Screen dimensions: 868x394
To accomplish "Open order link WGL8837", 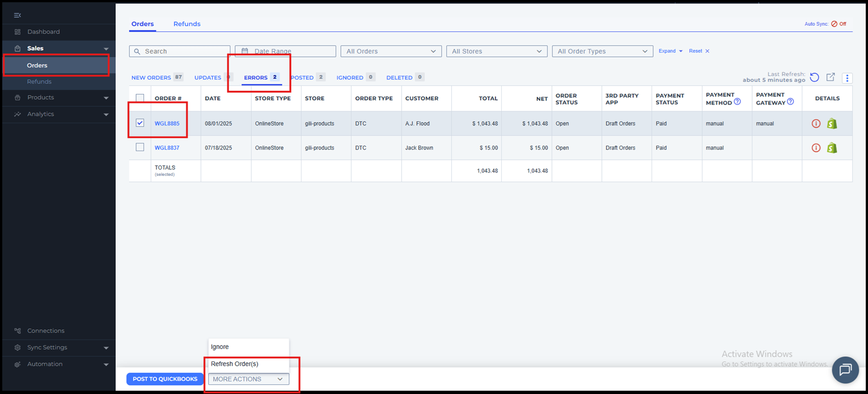I will pyautogui.click(x=167, y=148).
